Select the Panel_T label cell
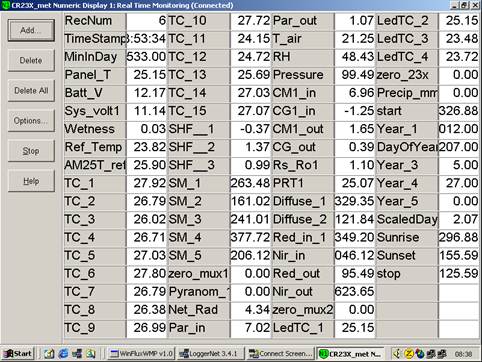 point(95,75)
